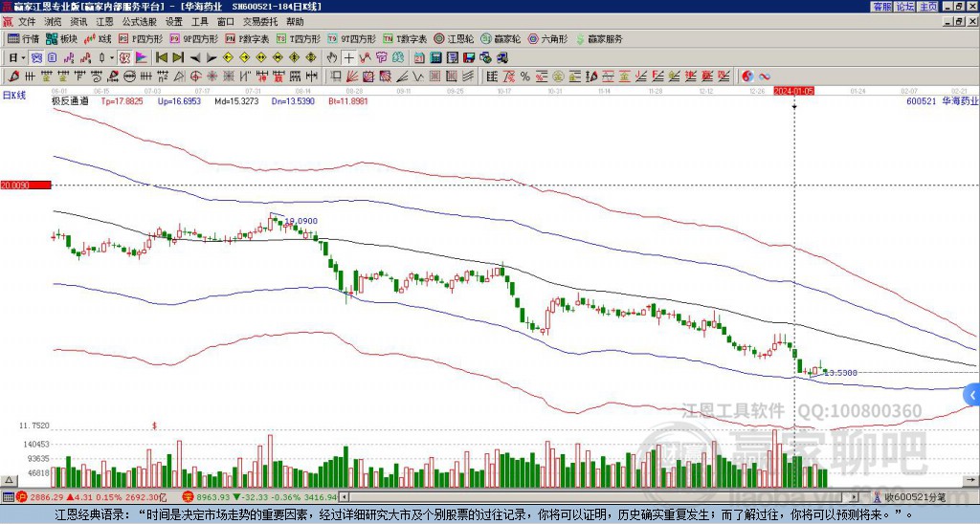The image size is (980, 524).
Task: Select the percent % line tool
Action: [x=525, y=76]
